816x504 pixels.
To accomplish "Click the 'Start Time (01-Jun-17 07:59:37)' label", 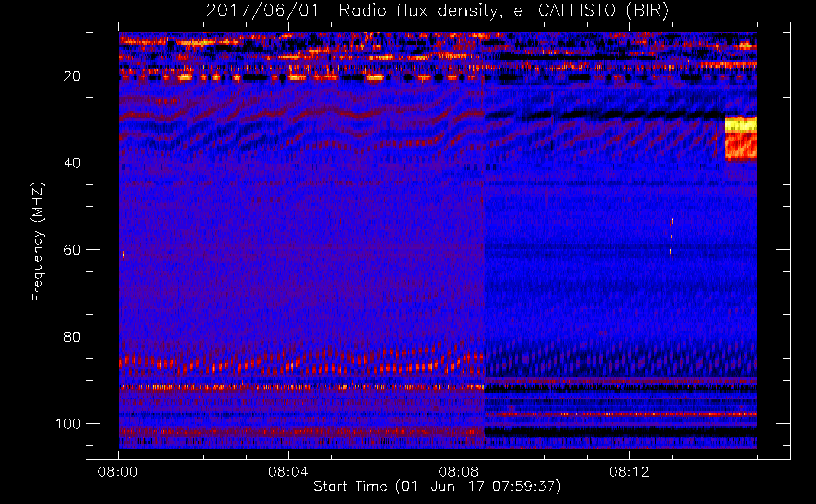I will click(437, 486).
